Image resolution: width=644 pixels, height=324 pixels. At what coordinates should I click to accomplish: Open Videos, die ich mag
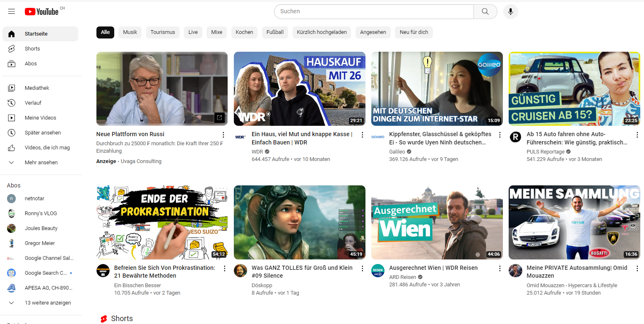click(40, 148)
